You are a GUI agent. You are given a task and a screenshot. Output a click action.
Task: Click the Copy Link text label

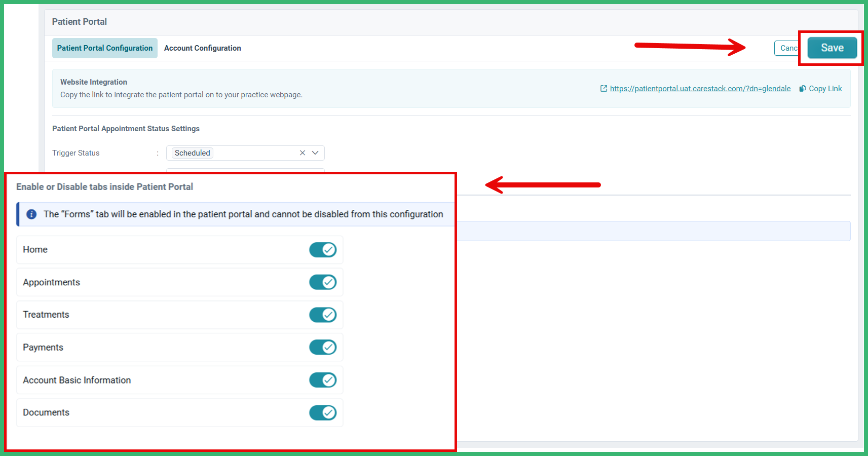click(x=825, y=88)
